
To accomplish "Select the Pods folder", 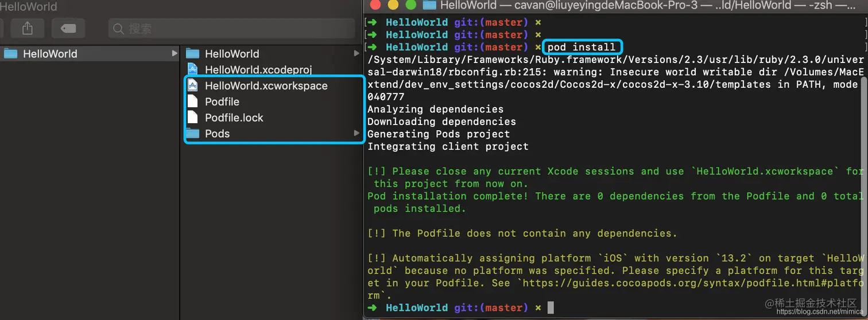I will 273,134.
